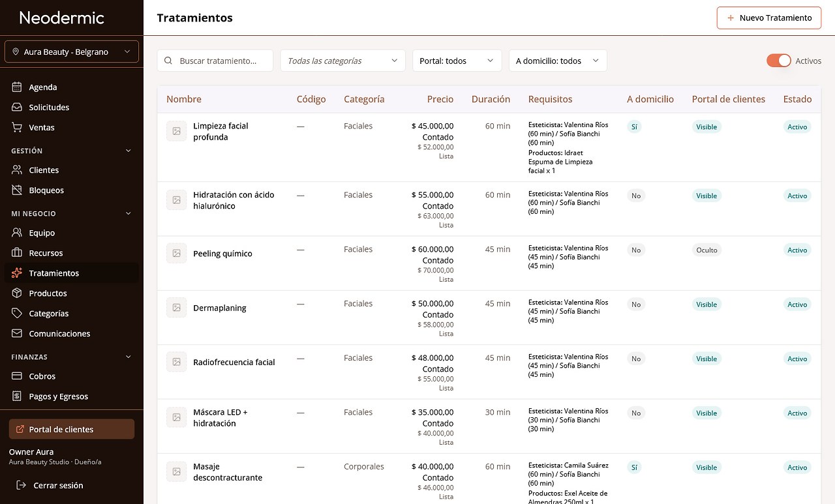Viewport: 835px width, 504px height.
Task: Open the Aura Beauty - Belgrano location selector
Action: click(x=72, y=52)
